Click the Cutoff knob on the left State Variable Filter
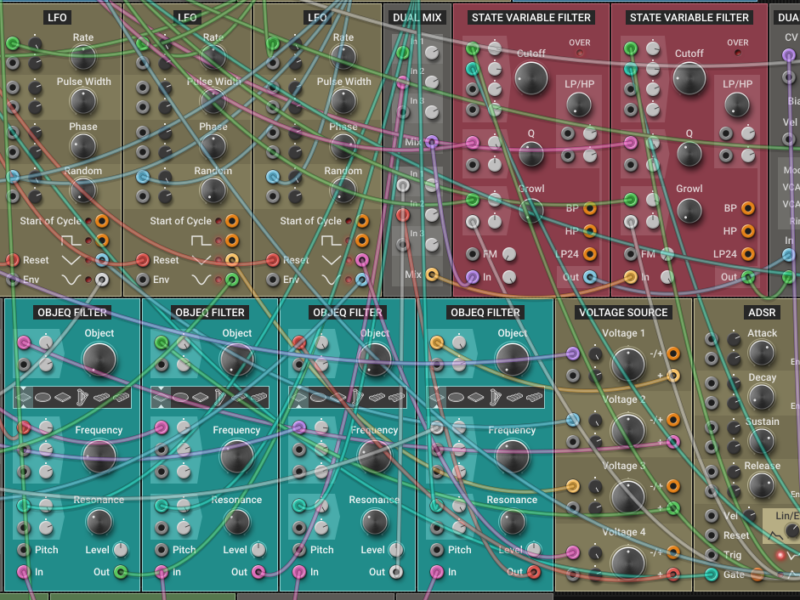This screenshot has width=800, height=600. [x=531, y=78]
